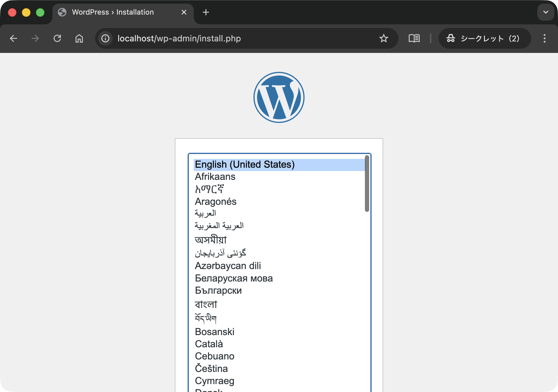This screenshot has height=392, width=558.
Task: Select Azərbaycan dili language option
Action: [x=228, y=266]
